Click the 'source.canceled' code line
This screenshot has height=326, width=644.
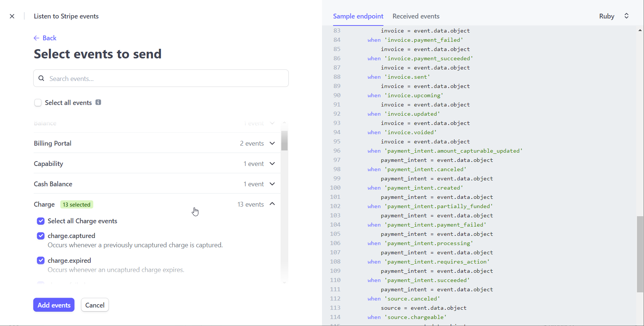point(404,299)
